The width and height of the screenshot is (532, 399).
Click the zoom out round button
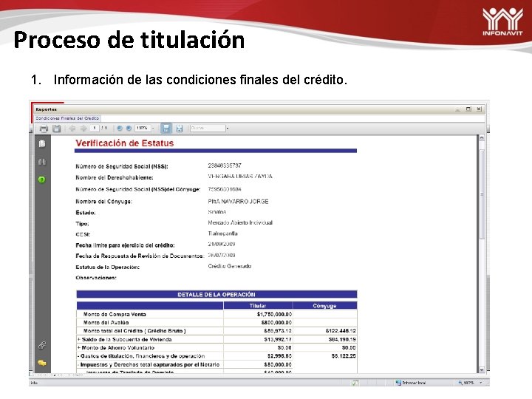click(120, 129)
